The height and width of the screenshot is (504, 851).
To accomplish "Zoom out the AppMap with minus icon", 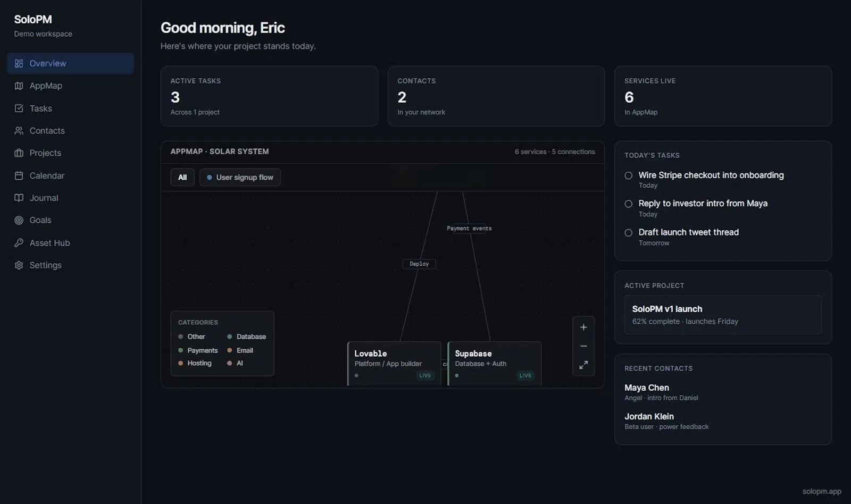I will click(583, 346).
